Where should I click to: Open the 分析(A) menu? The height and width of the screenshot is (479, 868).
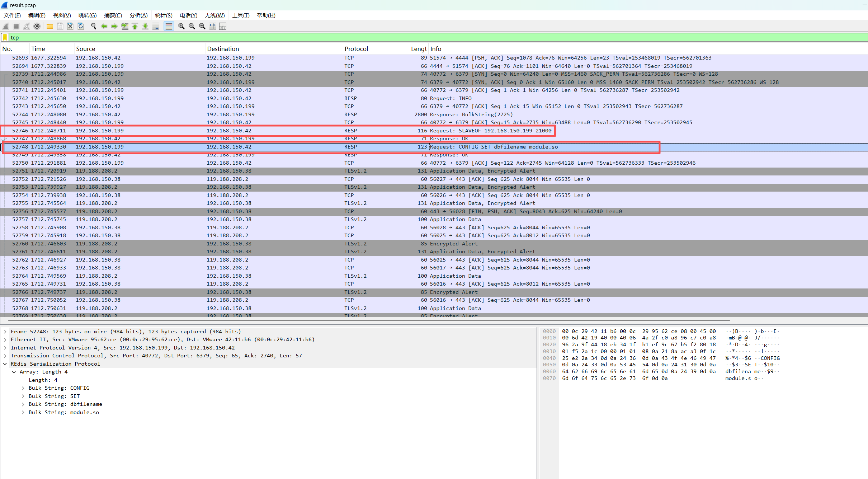pos(138,15)
